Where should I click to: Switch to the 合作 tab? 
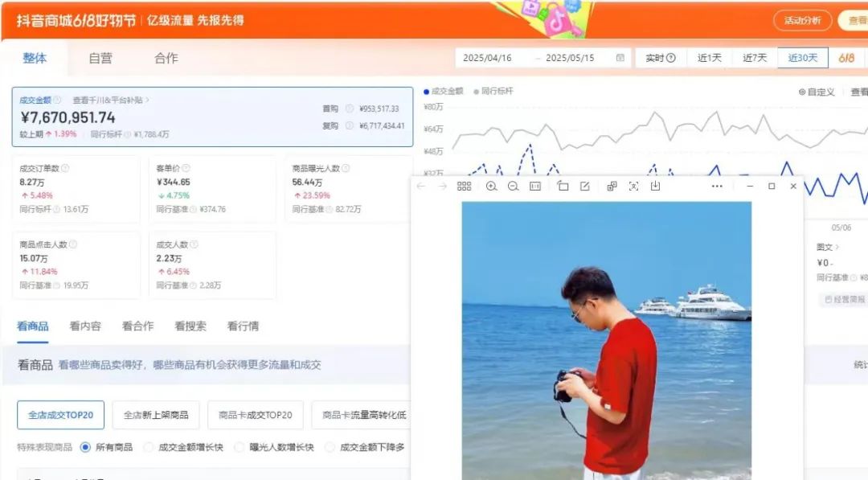(x=166, y=58)
